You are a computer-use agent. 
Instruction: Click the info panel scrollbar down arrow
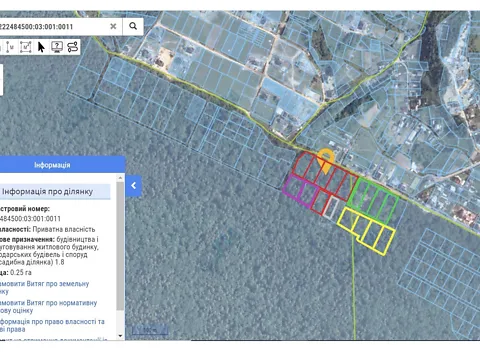coord(121,336)
